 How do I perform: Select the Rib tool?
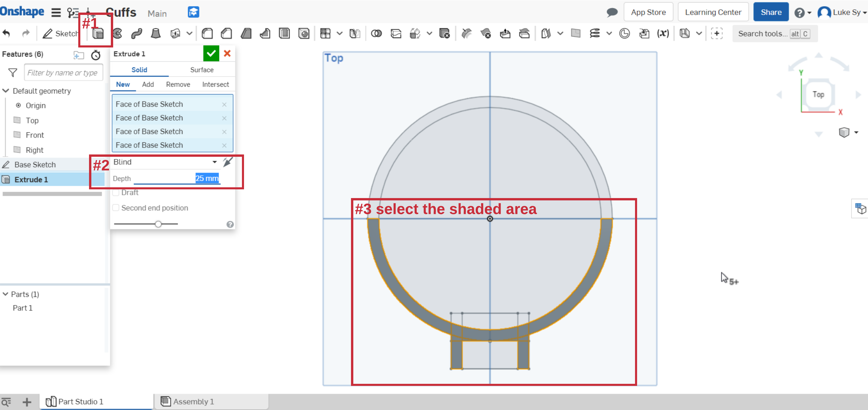click(x=265, y=33)
